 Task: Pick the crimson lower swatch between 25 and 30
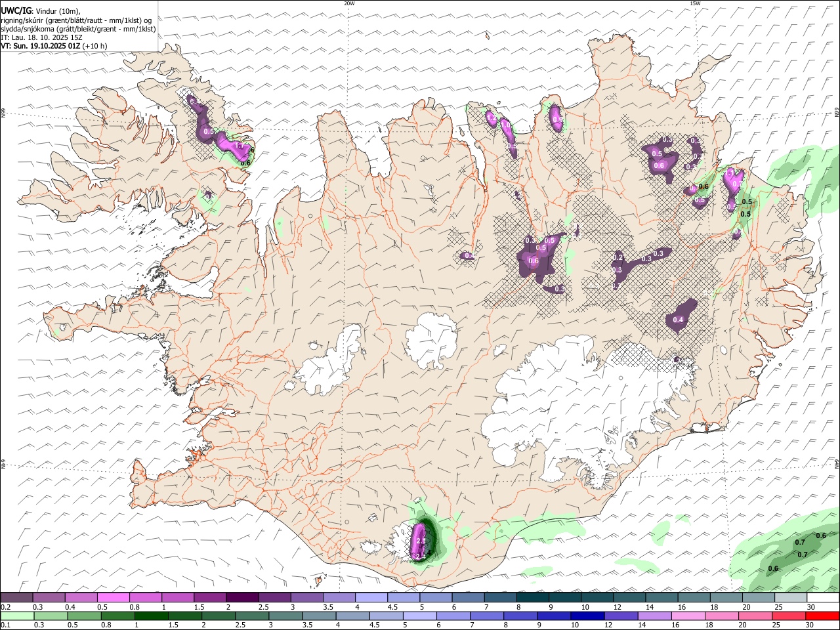point(789,616)
